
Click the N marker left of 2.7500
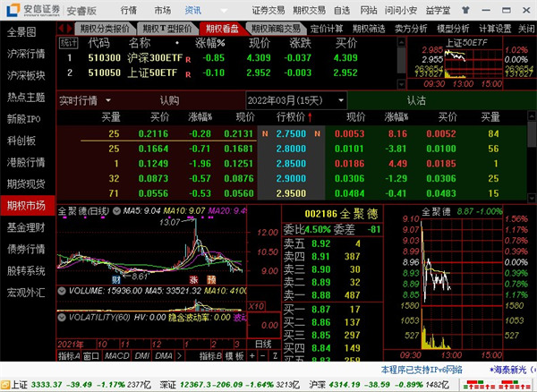[265, 133]
